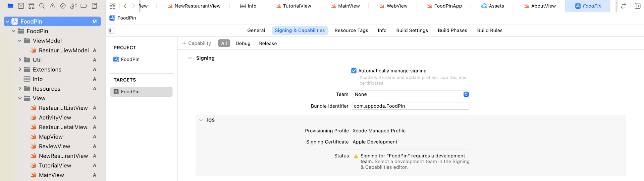
Task: Switch to the General tab
Action: [x=256, y=30]
